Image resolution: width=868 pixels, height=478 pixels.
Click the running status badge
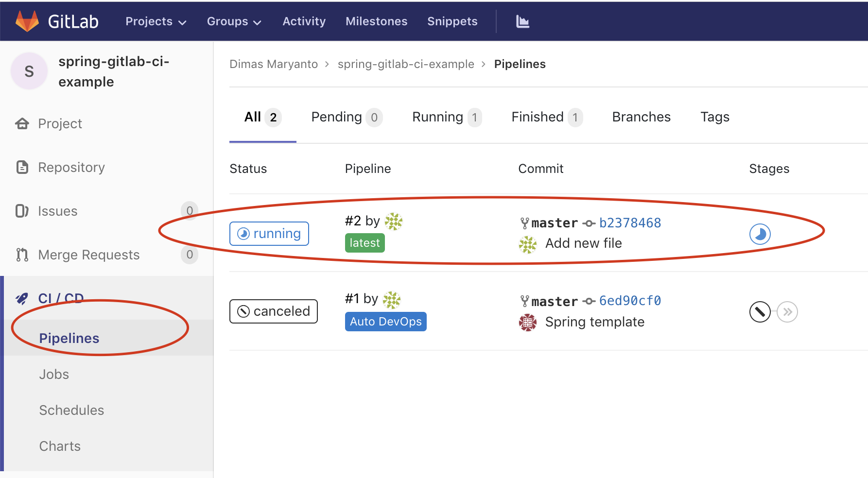click(x=269, y=234)
